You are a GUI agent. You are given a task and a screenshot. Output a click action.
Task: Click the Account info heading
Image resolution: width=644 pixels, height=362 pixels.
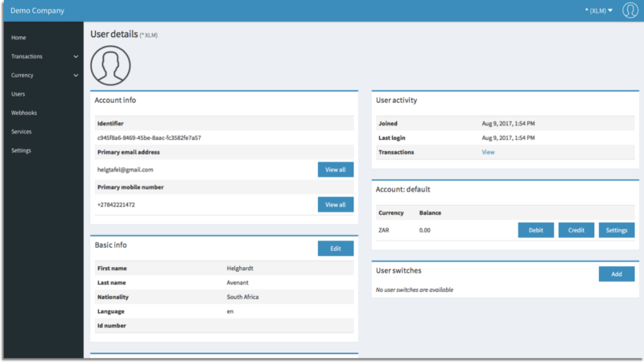click(x=115, y=100)
